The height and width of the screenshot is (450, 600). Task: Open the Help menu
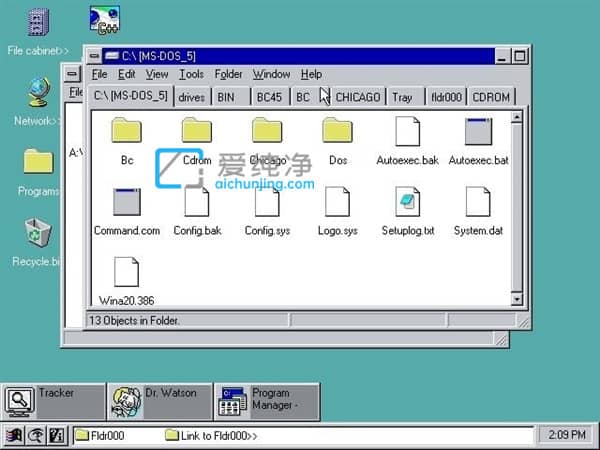coord(311,74)
